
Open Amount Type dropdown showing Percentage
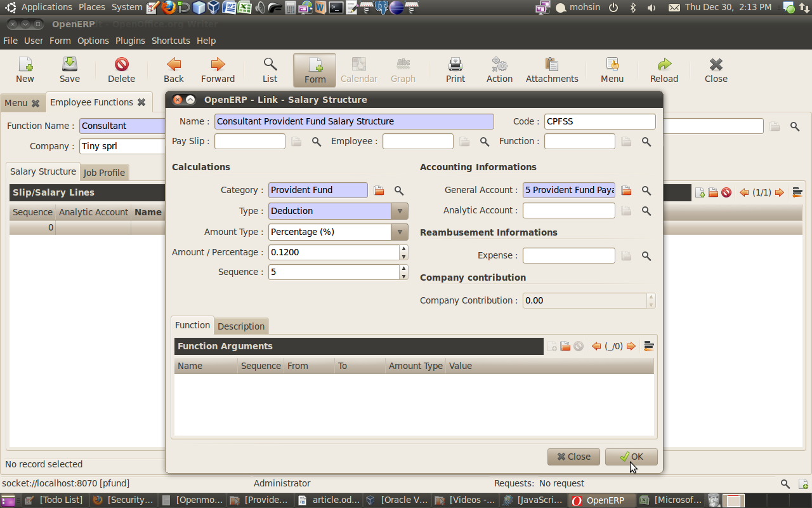click(x=400, y=232)
